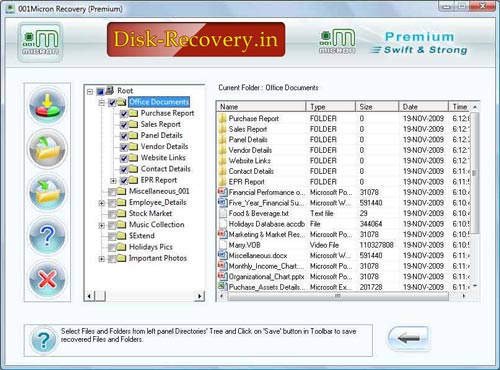This screenshot has height=370, width=500.
Task: Click the tree panel scroll-left arrow
Action: coord(89,296)
